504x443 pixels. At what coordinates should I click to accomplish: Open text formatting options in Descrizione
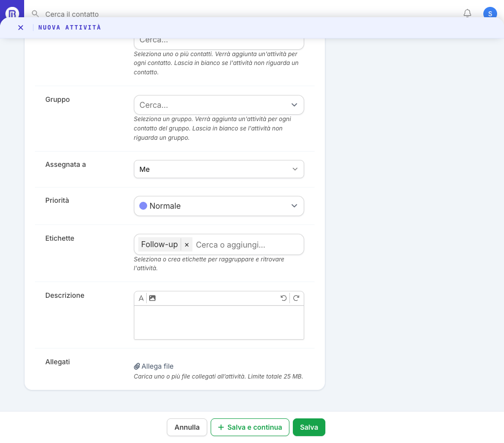pos(141,298)
